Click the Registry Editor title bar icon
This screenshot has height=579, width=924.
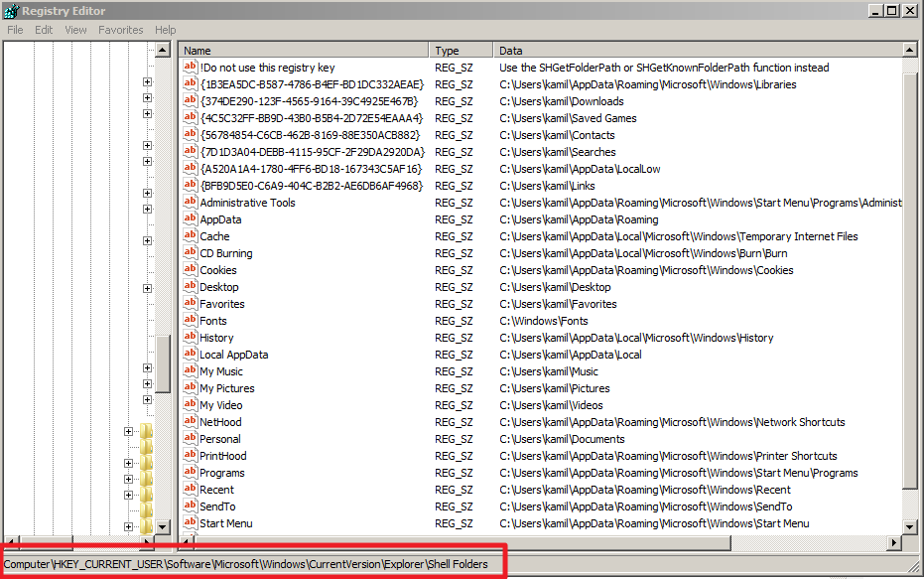[x=11, y=11]
